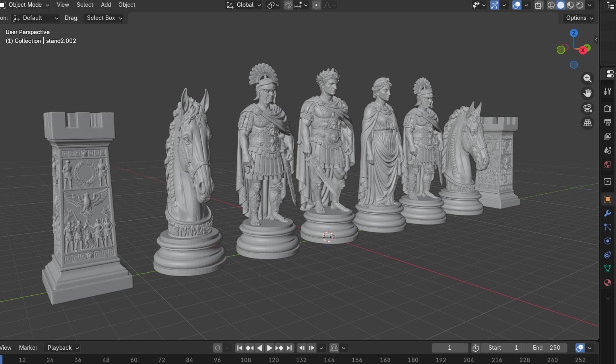This screenshot has height=364, width=616.
Task: Open the Render properties camera tab
Action: click(607, 108)
